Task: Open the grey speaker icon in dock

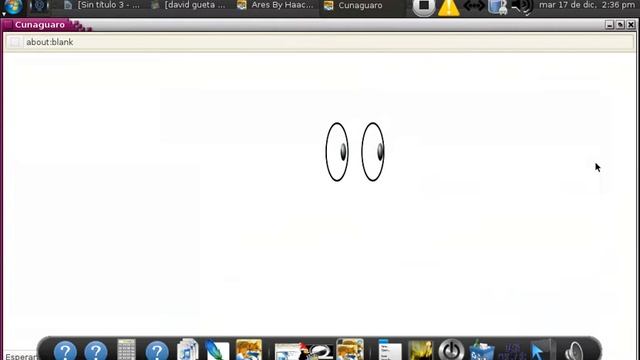Action: click(x=574, y=351)
